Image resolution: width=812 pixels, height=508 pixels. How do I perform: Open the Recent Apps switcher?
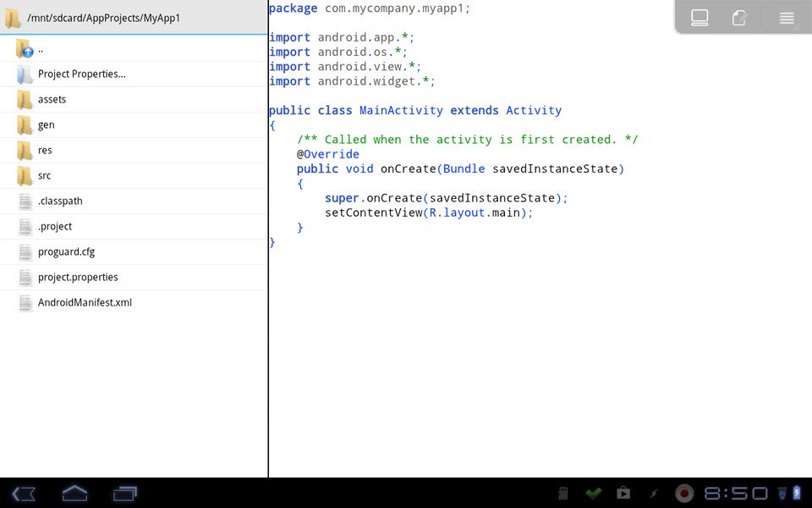tap(125, 493)
